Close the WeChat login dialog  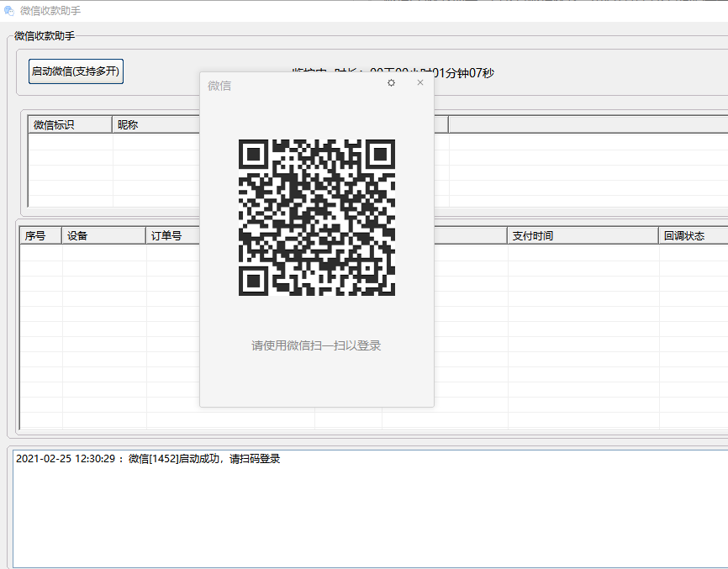pos(420,82)
